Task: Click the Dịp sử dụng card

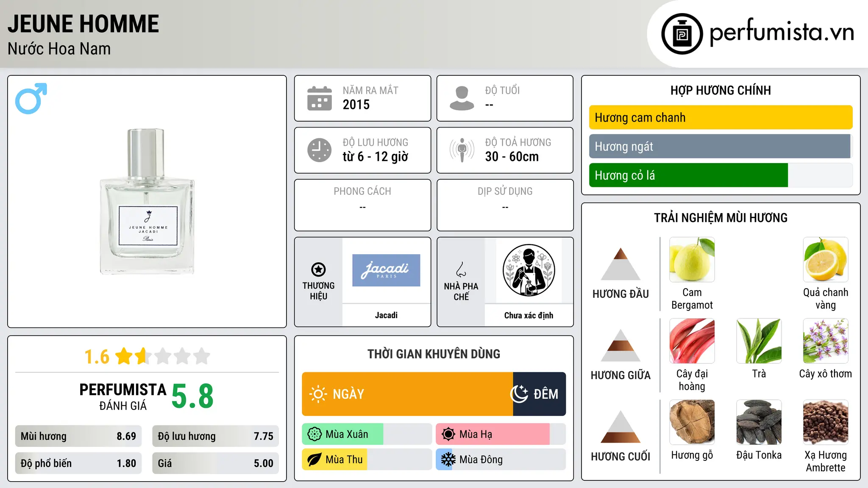Action: click(x=505, y=205)
